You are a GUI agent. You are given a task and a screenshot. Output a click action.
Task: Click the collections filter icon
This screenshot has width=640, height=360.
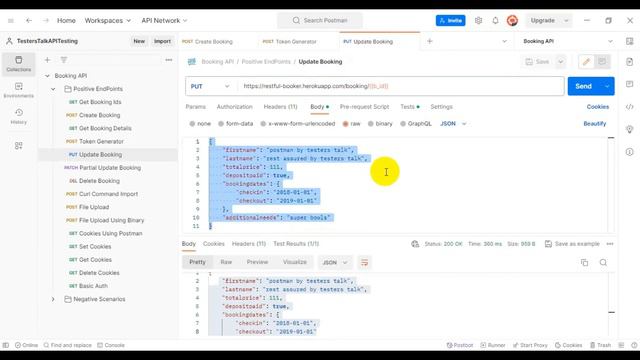(x=64, y=60)
